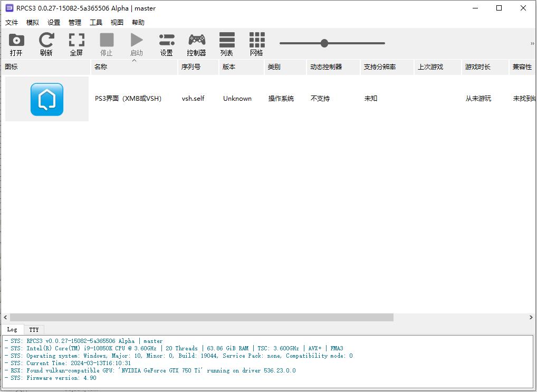Screen dimensions: 537x392
Task: Sort by 上次游戏 column header
Action: pos(438,67)
